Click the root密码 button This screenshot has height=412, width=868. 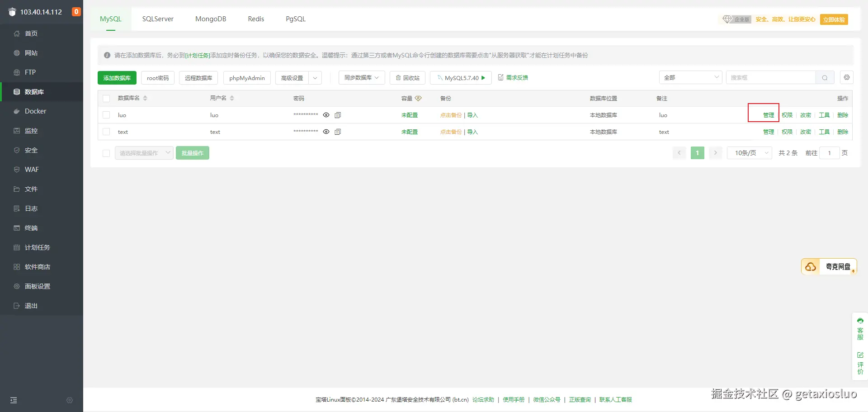point(158,78)
